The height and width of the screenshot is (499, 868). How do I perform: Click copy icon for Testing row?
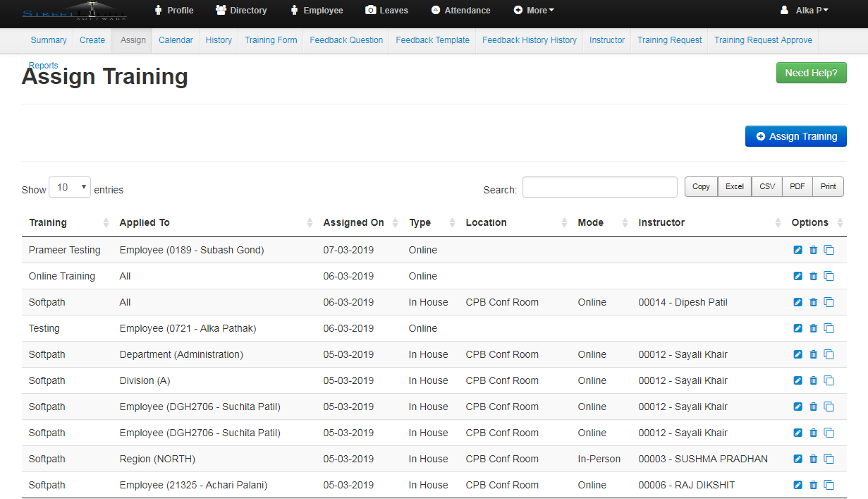click(829, 328)
